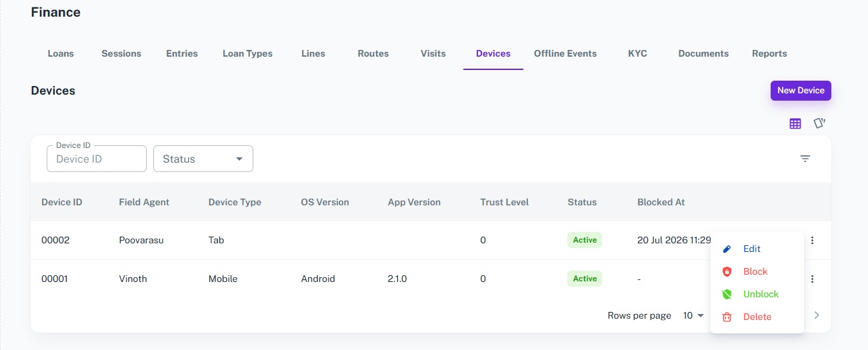Open the KYC tab
The height and width of the screenshot is (350, 868).
(x=637, y=53)
